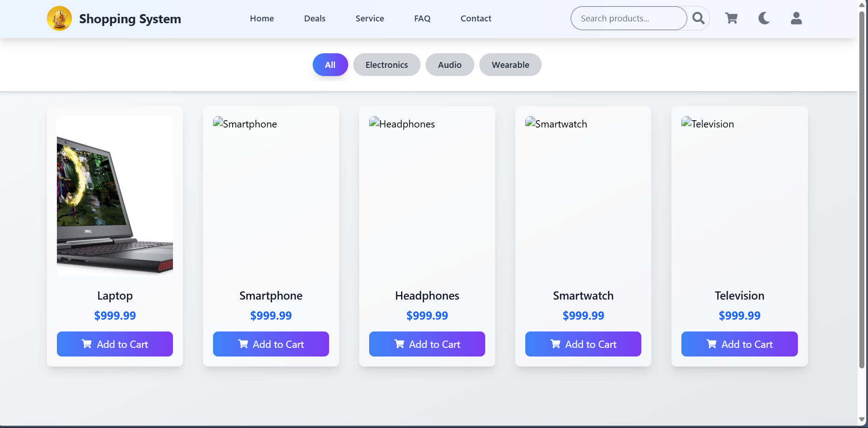This screenshot has height=428, width=868.
Task: Add the Laptop to cart
Action: pyautogui.click(x=115, y=344)
